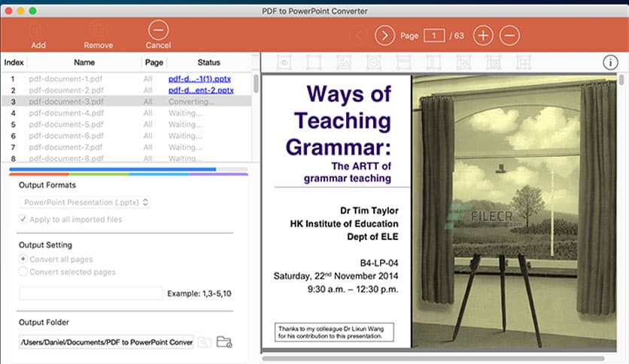Click the Name column header

[x=84, y=62]
